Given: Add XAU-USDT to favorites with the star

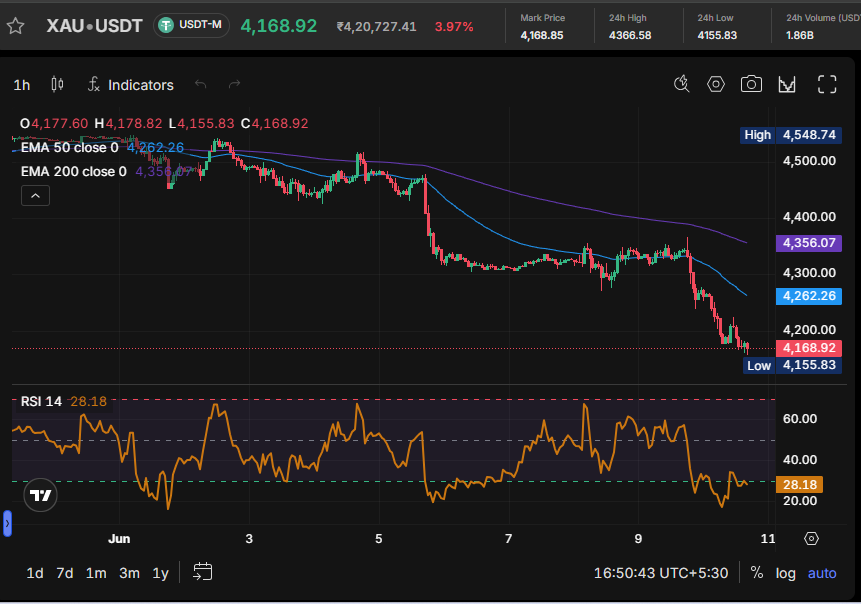Looking at the screenshot, I should tap(15, 26).
